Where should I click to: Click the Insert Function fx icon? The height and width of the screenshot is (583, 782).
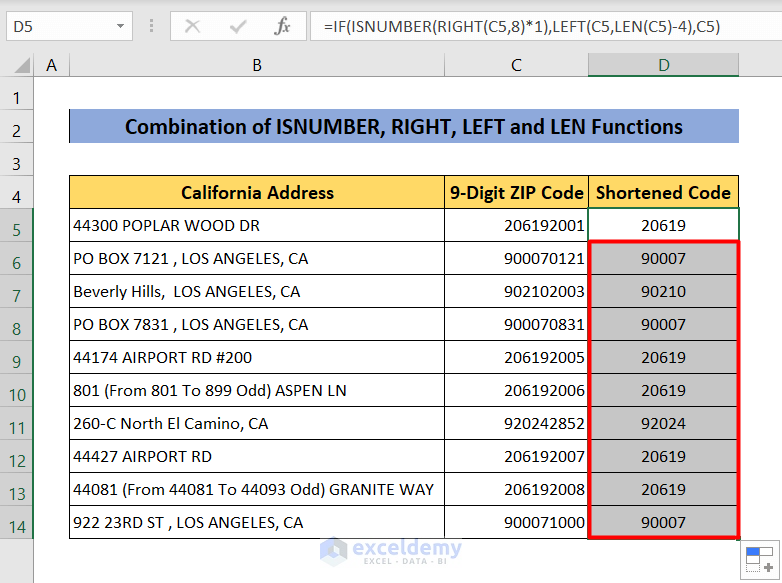tap(283, 27)
